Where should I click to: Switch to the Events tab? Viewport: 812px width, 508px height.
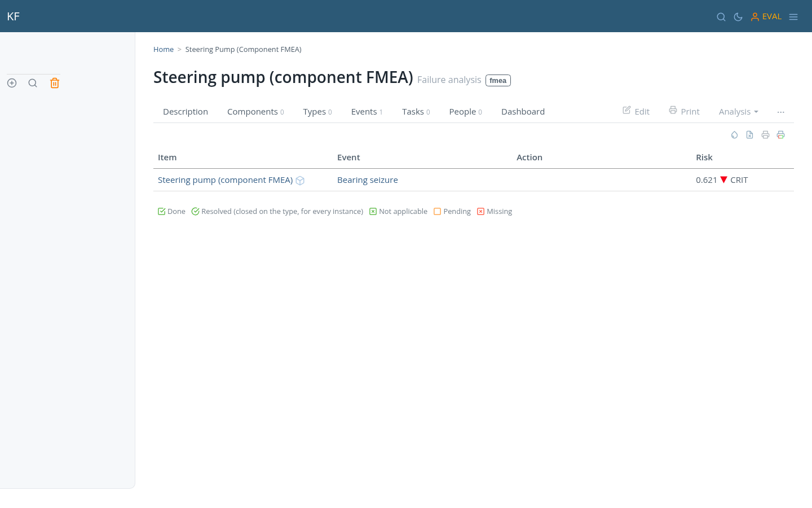pyautogui.click(x=367, y=112)
